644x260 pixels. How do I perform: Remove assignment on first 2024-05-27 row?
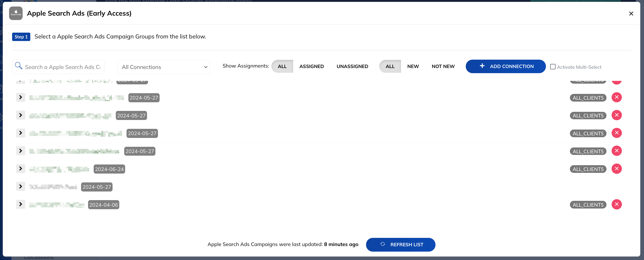click(617, 97)
